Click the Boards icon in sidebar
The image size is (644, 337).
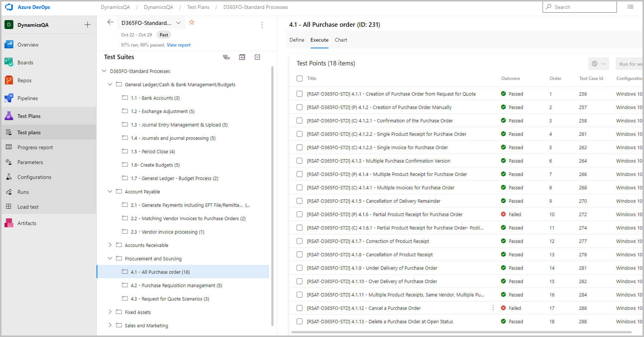tap(9, 62)
